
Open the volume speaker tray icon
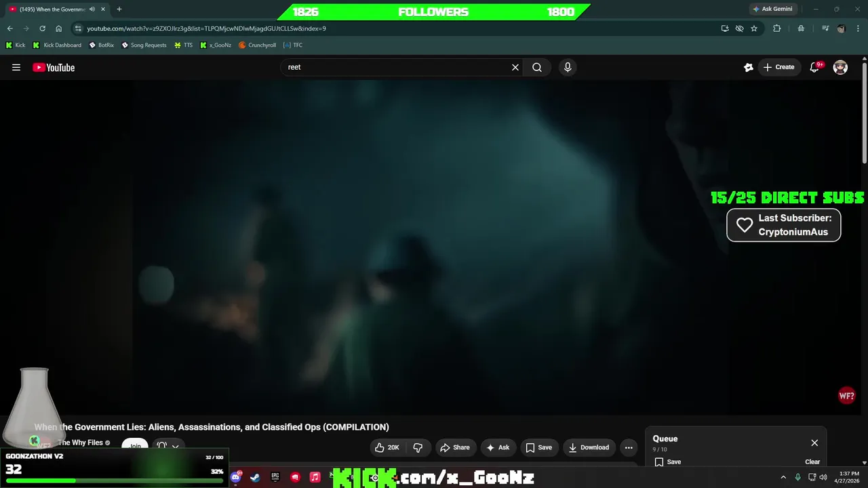(823, 477)
